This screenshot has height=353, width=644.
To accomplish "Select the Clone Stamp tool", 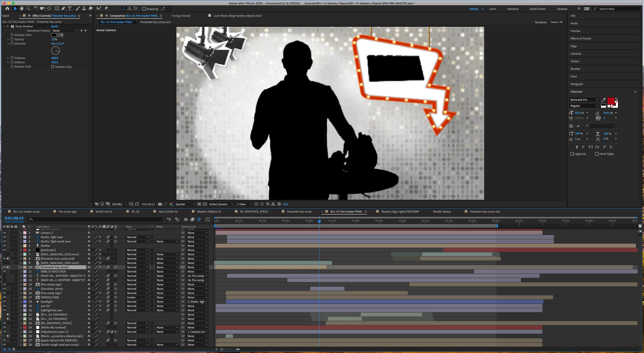I will pyautogui.click(x=84, y=9).
